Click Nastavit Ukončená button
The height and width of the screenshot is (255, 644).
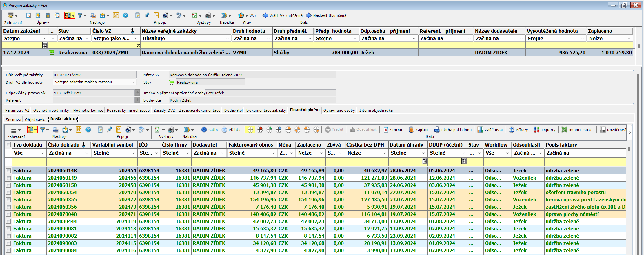[x=326, y=16]
